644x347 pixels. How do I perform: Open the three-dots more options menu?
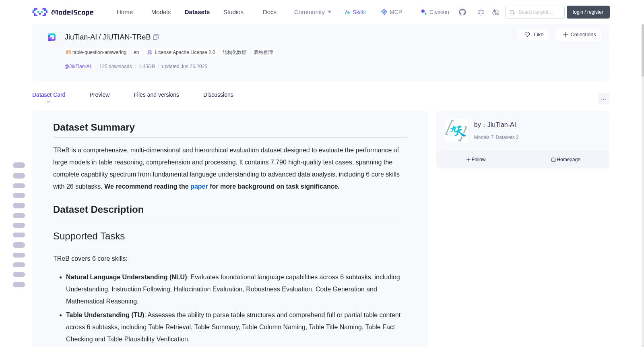click(x=603, y=99)
